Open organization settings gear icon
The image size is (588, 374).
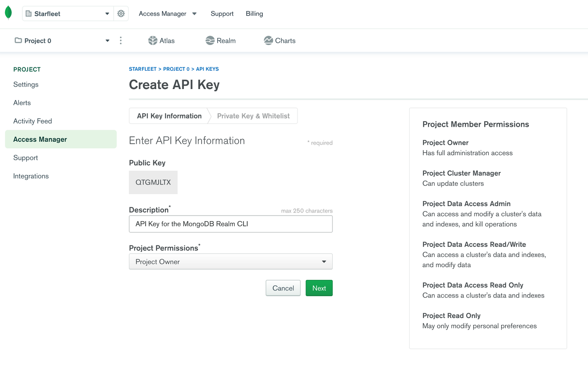click(121, 14)
